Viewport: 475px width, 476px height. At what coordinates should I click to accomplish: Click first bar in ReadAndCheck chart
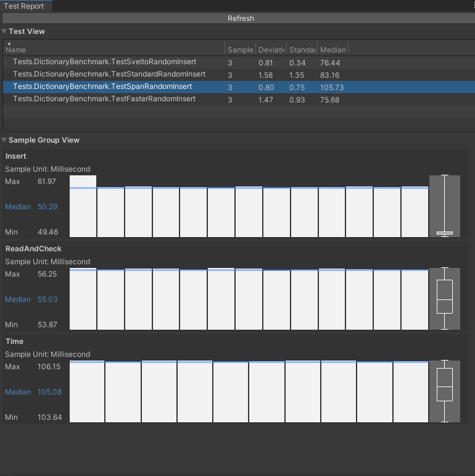[83, 299]
